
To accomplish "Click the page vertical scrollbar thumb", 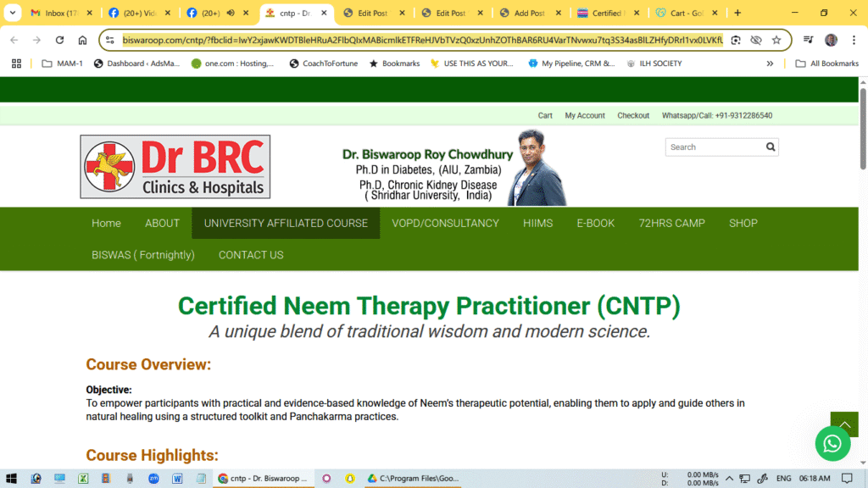I will 863,129.
